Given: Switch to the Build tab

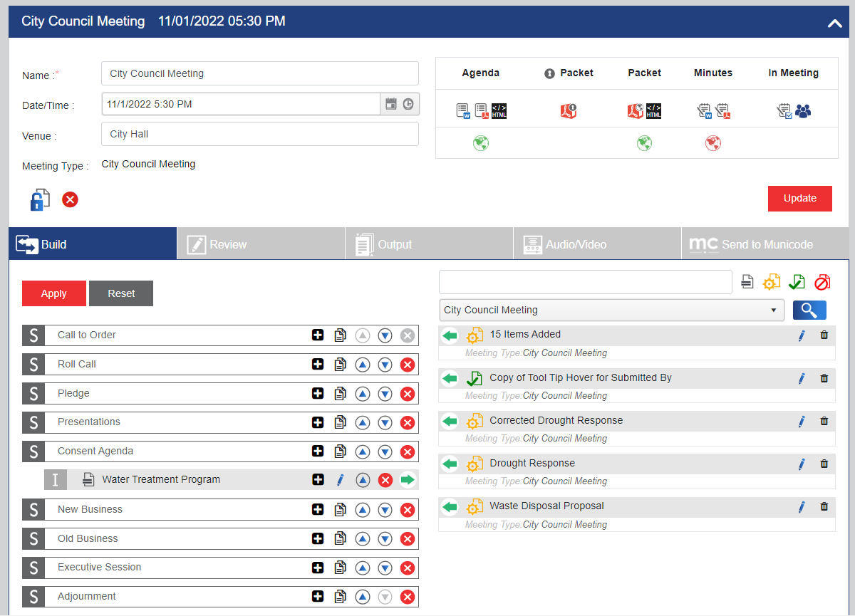Looking at the screenshot, I should [x=93, y=244].
